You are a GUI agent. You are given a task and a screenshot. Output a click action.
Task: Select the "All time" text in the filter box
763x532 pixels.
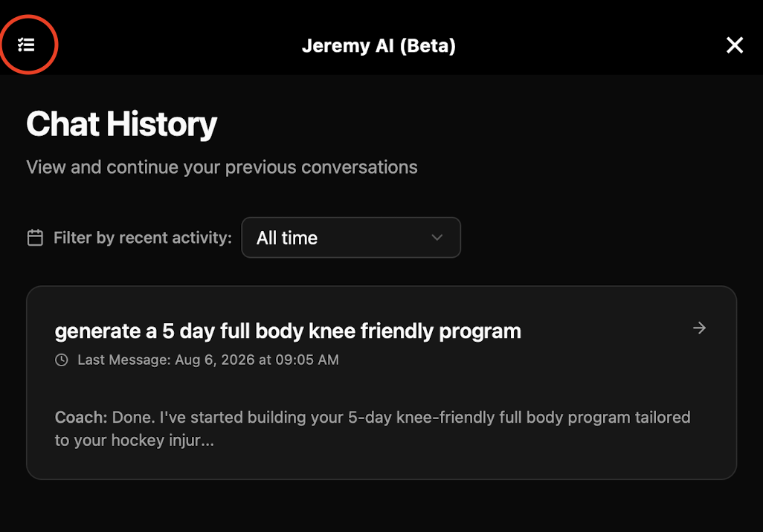tap(287, 239)
